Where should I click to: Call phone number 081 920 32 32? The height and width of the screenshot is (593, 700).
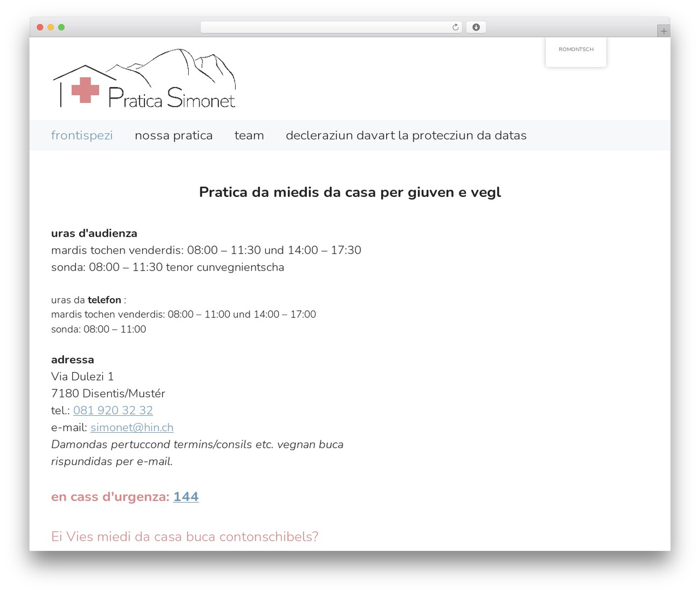[113, 410]
